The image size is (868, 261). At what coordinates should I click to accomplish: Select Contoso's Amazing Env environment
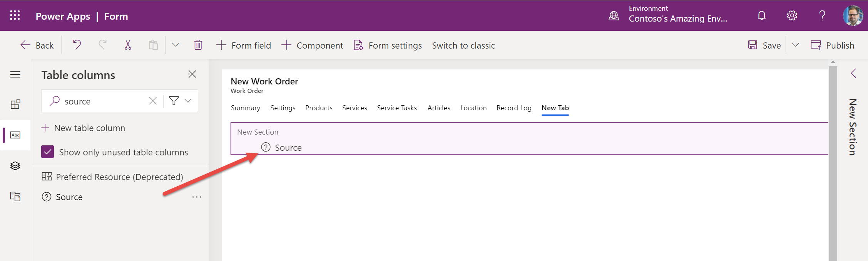(x=678, y=19)
